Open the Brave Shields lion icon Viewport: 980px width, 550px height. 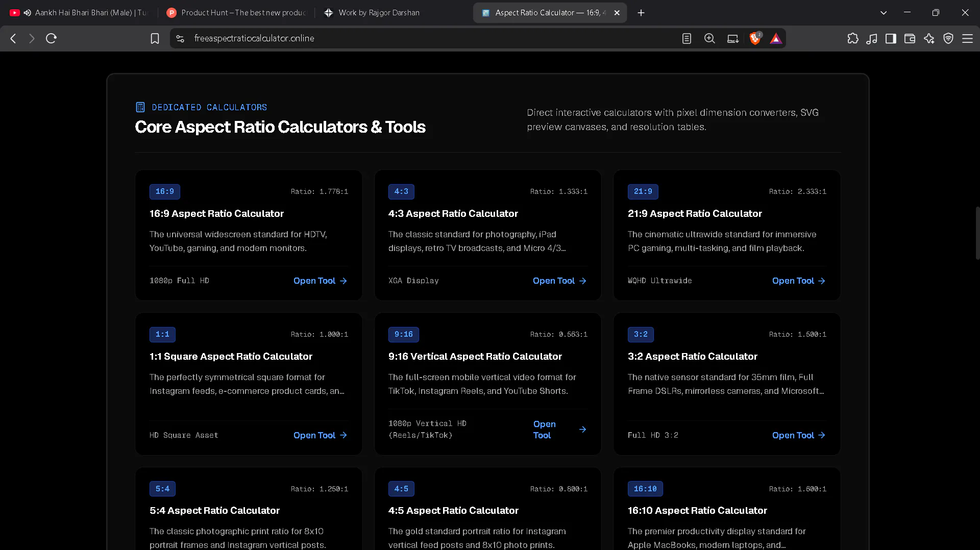pos(755,38)
